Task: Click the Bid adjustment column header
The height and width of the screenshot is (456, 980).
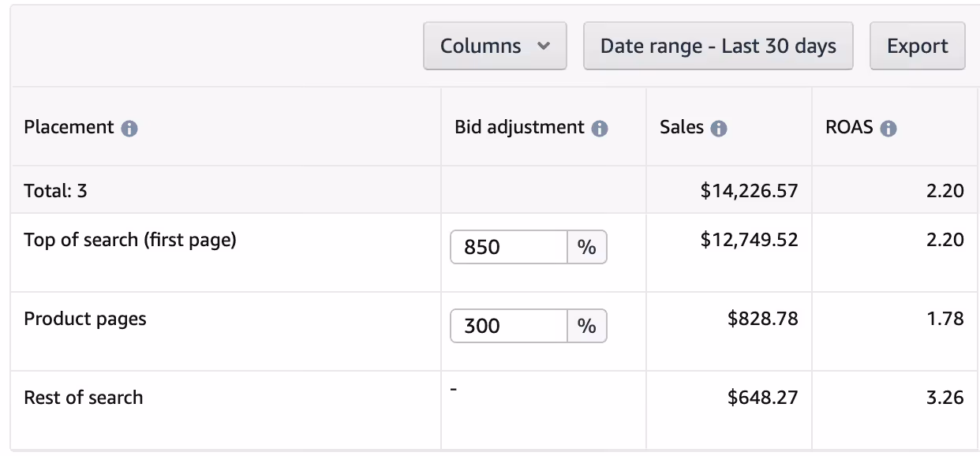Action: (x=519, y=127)
